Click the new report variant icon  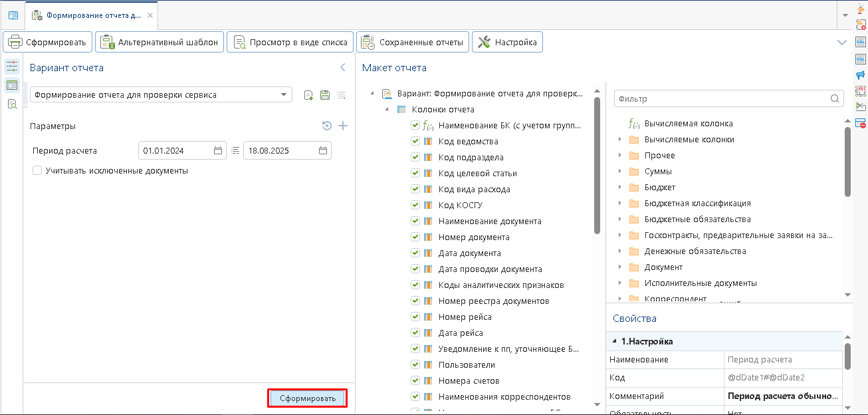click(x=308, y=95)
